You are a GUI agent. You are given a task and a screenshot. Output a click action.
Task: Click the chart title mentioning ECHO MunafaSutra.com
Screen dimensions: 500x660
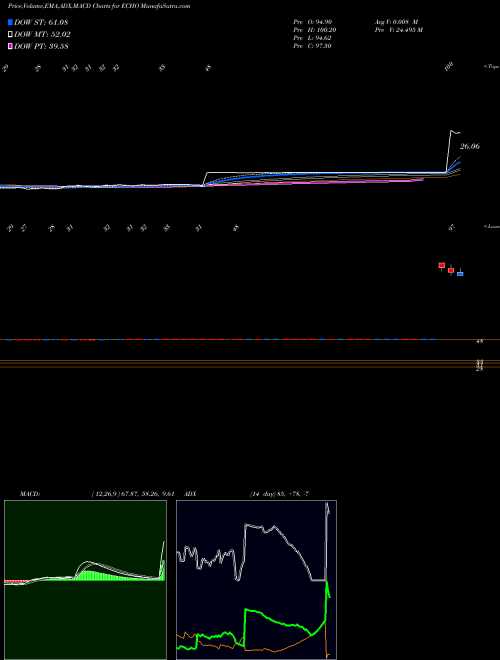tap(99, 6)
